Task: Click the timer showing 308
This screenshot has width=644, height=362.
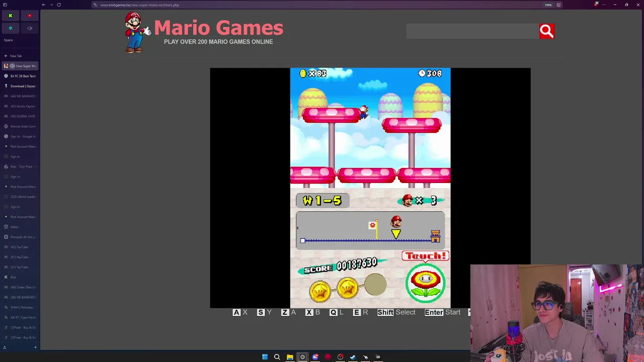Action: pyautogui.click(x=430, y=73)
